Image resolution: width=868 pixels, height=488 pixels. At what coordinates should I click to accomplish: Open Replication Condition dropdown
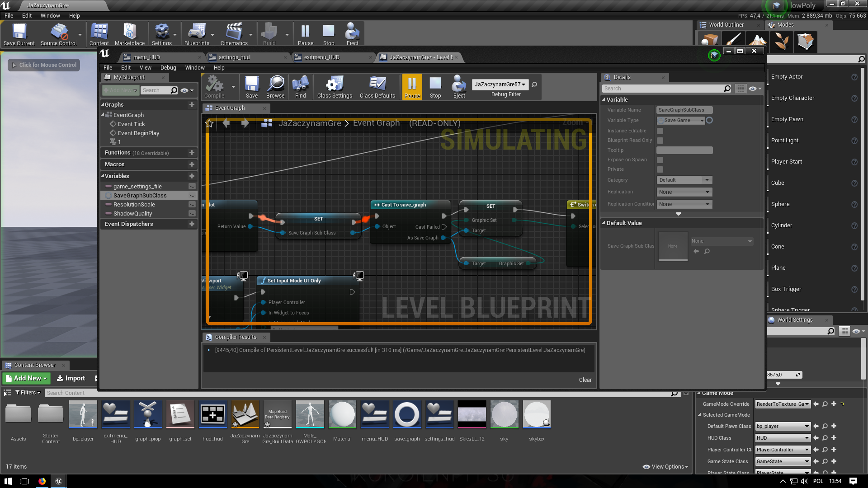684,204
